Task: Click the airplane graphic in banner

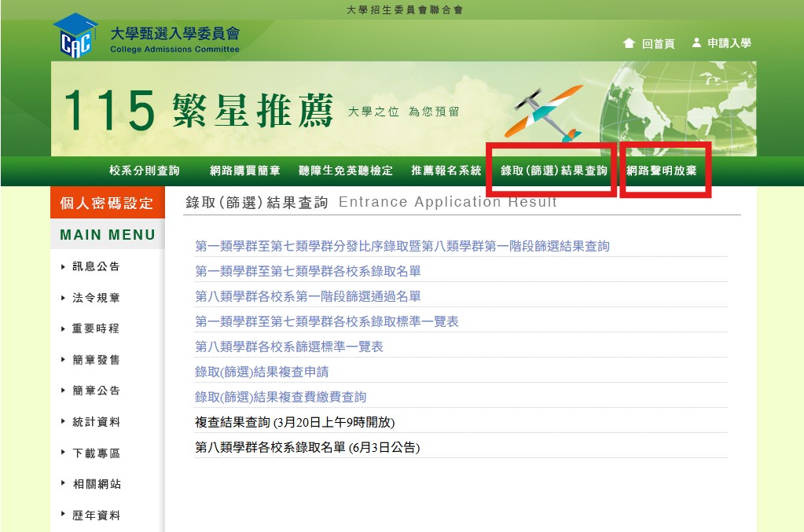Action: 542,115
